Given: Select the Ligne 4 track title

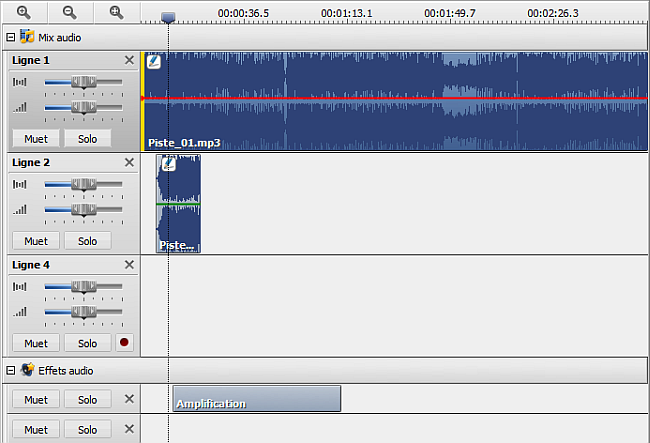Looking at the screenshot, I should (x=31, y=265).
